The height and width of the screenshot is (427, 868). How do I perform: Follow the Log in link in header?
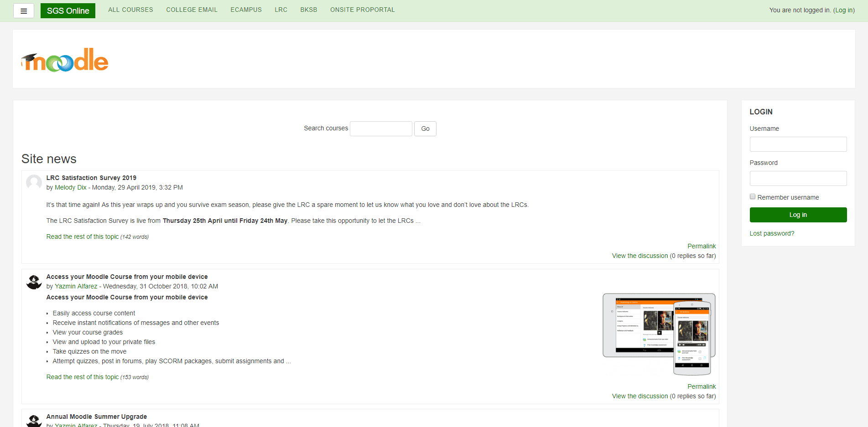pos(844,10)
